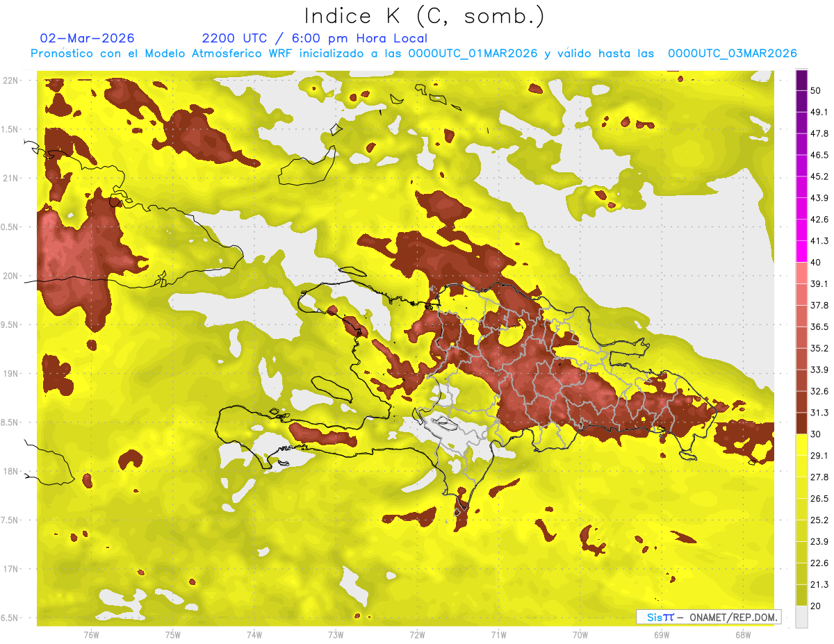Image resolution: width=834 pixels, height=644 pixels.
Task: Click the legend color band between 39.1 and 40
Action: (x=801, y=273)
